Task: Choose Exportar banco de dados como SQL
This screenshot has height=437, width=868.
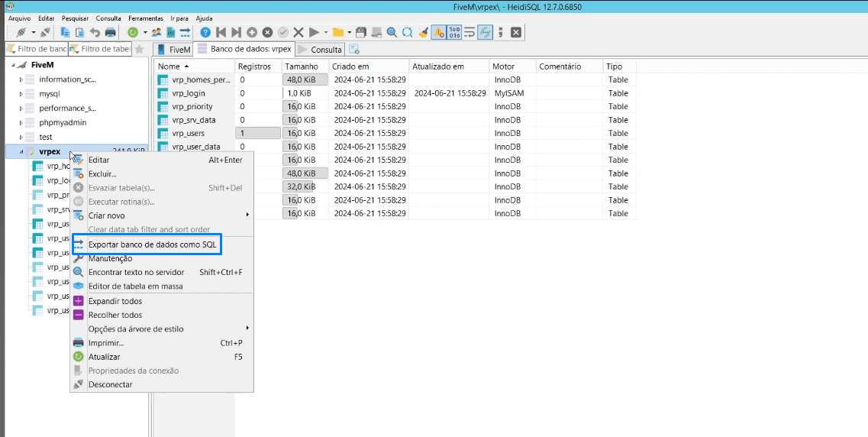Action: click(x=162, y=244)
